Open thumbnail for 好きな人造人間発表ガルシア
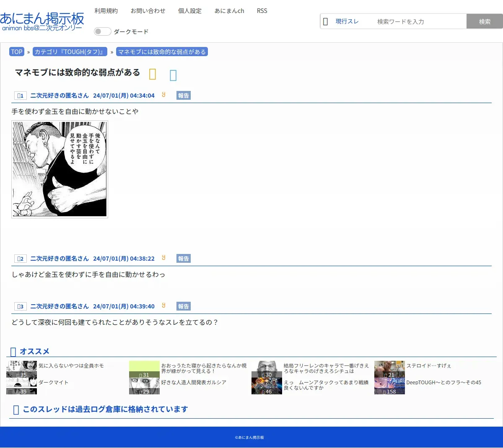The image size is (503, 448). pos(144,386)
